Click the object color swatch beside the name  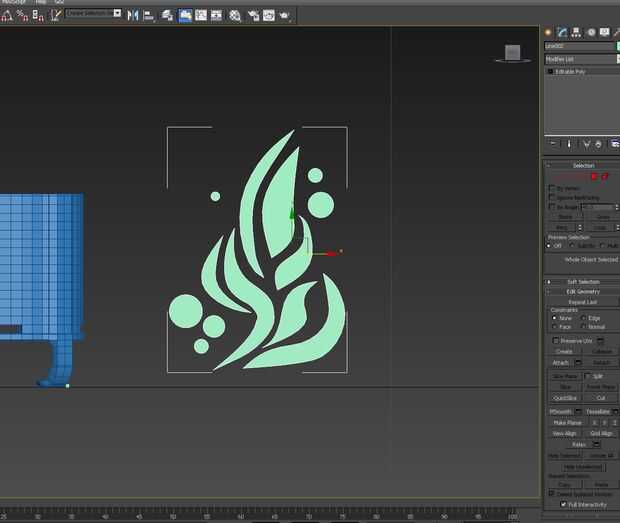click(616, 46)
